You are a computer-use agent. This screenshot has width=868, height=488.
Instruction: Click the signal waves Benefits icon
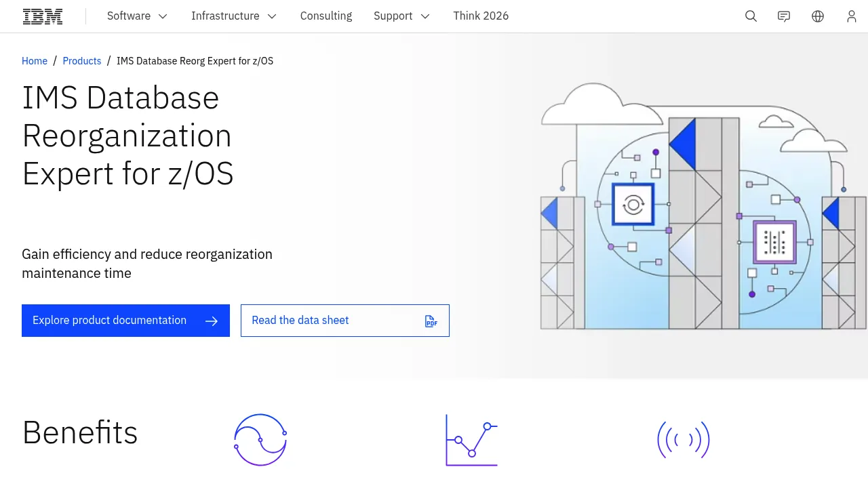pyautogui.click(x=684, y=440)
